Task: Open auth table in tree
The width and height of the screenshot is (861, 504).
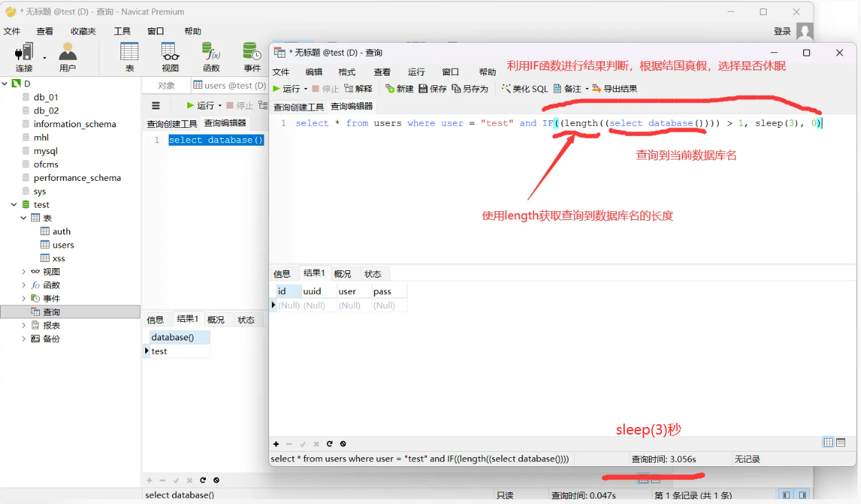Action: coord(61,231)
